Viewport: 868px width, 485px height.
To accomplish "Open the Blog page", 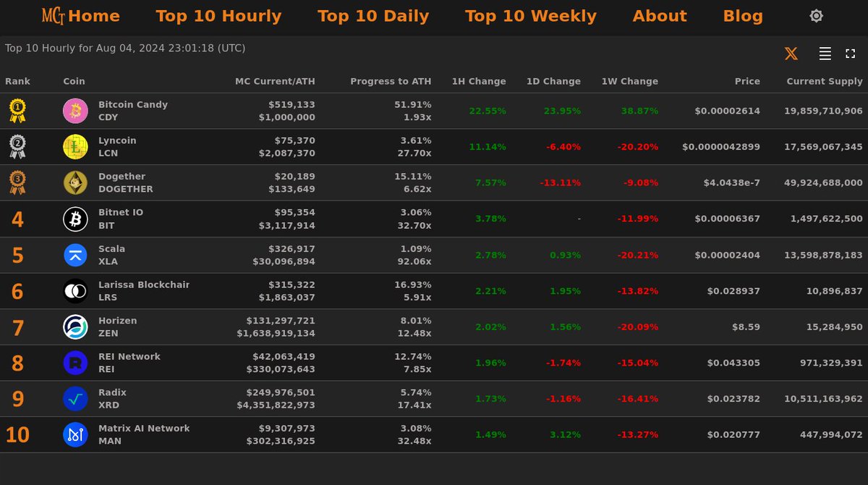I will click(x=743, y=16).
